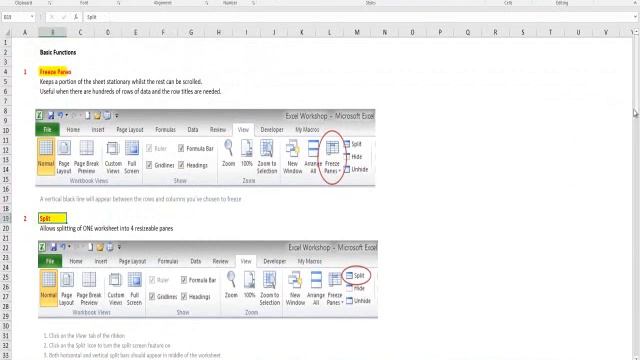The height and width of the screenshot is (360, 640).
Task: Select column A header
Action: [25, 32]
